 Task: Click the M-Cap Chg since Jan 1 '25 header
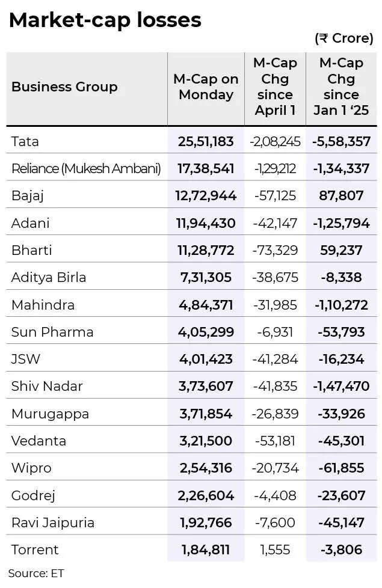(x=341, y=87)
